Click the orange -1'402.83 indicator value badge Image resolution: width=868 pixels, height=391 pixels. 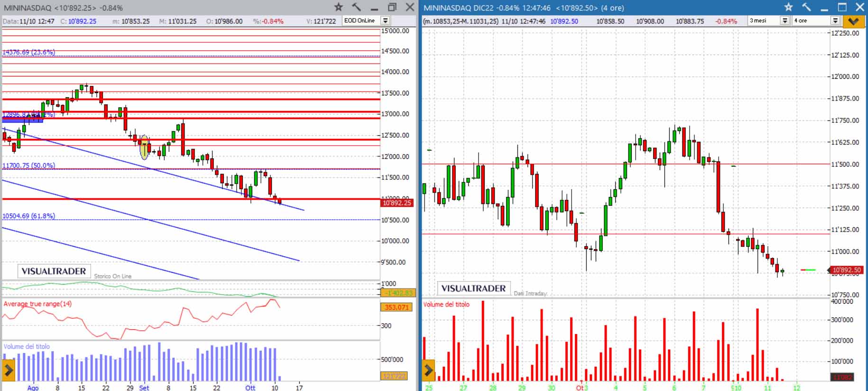(398, 293)
